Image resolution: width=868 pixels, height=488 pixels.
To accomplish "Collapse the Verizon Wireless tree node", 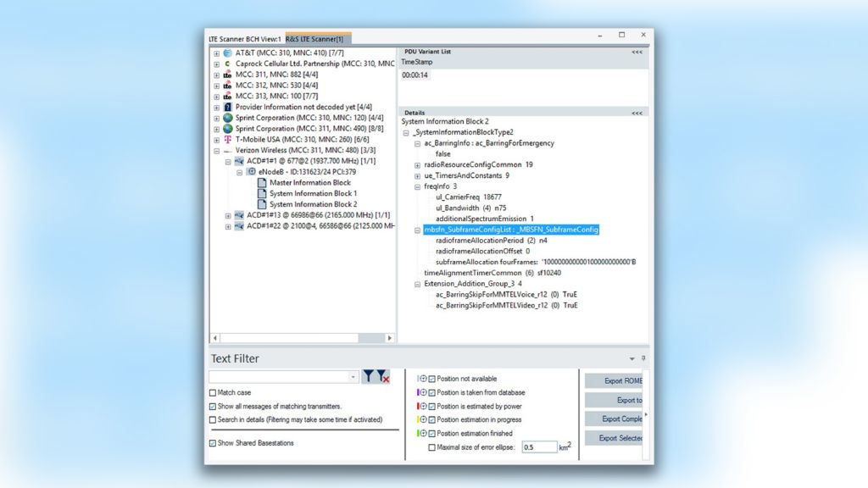I will pos(217,150).
